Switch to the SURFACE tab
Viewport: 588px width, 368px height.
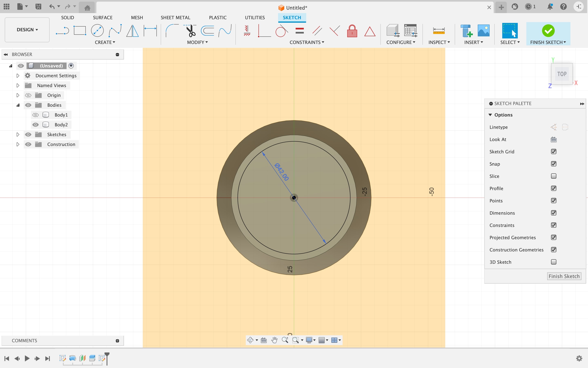pos(102,18)
